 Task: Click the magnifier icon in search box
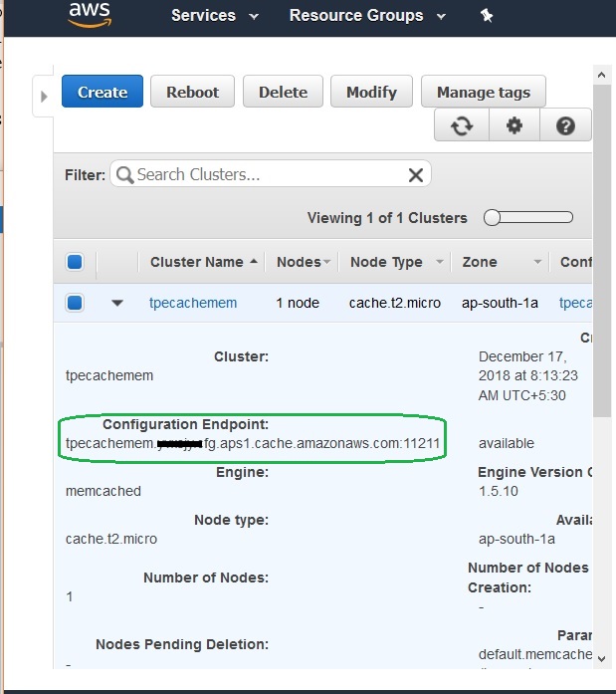[x=125, y=175]
